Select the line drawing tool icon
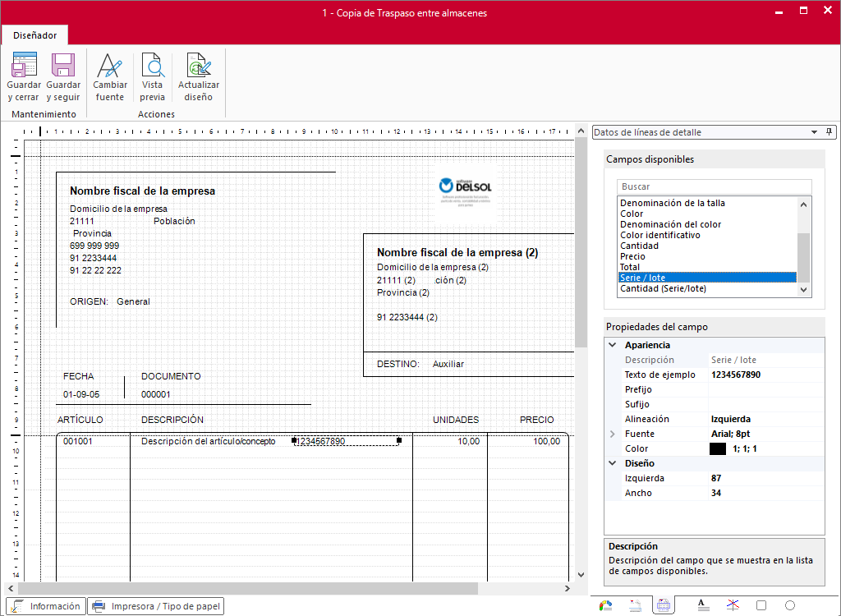 coord(733,605)
